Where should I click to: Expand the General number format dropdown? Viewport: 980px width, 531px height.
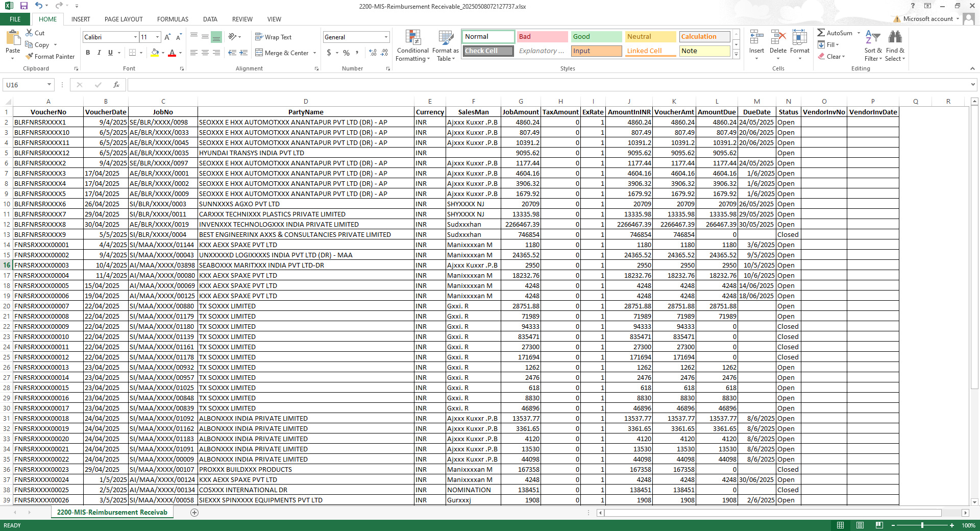coord(386,37)
